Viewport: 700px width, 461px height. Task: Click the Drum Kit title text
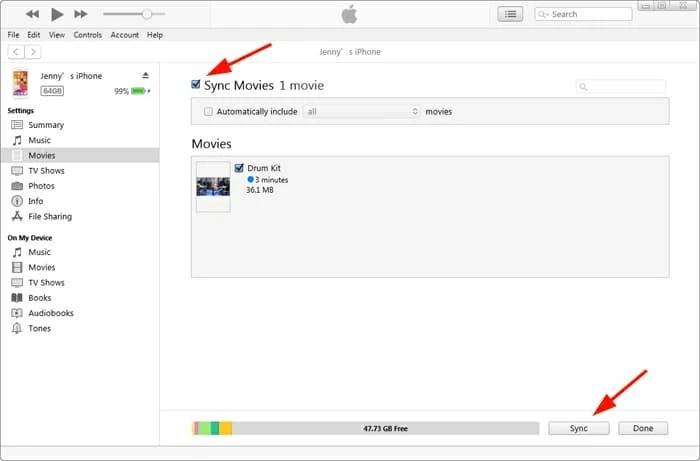point(264,168)
